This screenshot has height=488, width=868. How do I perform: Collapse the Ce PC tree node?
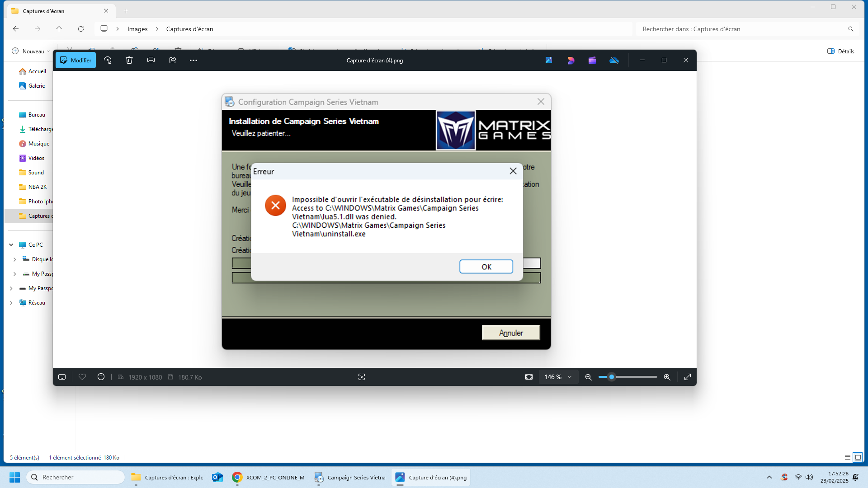11,245
